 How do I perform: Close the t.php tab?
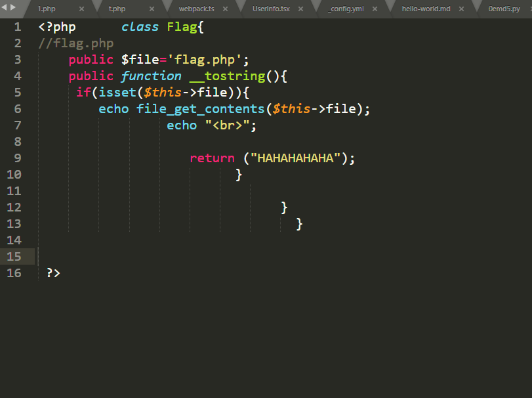pos(152,9)
